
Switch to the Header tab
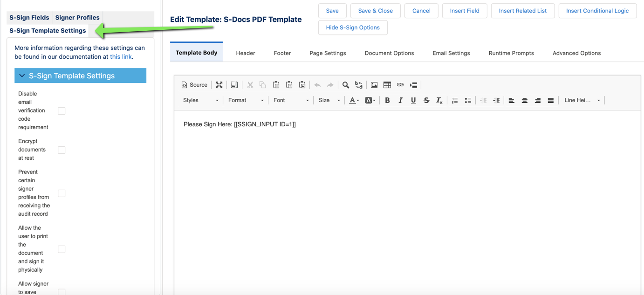coord(246,53)
